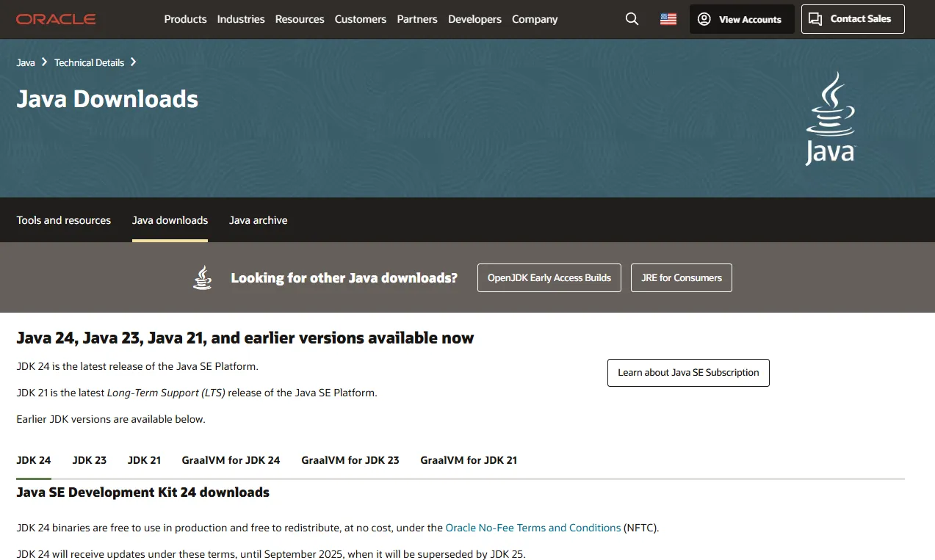935x560 pixels.
Task: Open the Partners menu
Action: (x=417, y=19)
